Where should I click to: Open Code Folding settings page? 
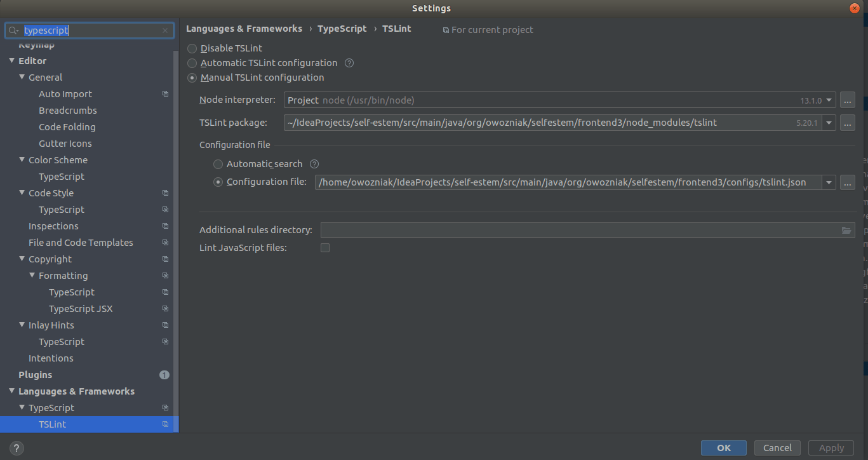(67, 127)
